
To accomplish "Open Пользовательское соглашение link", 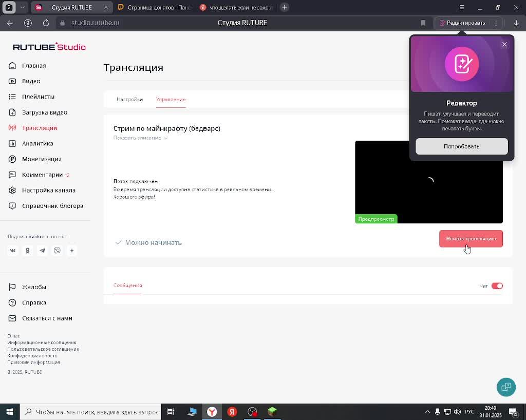I will 43,349.
